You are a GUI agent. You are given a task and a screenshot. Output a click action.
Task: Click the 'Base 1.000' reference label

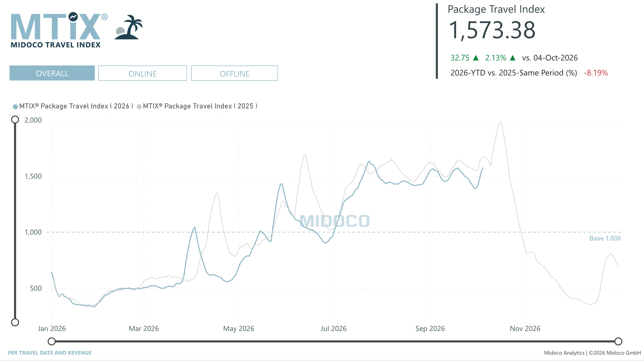[x=605, y=238]
